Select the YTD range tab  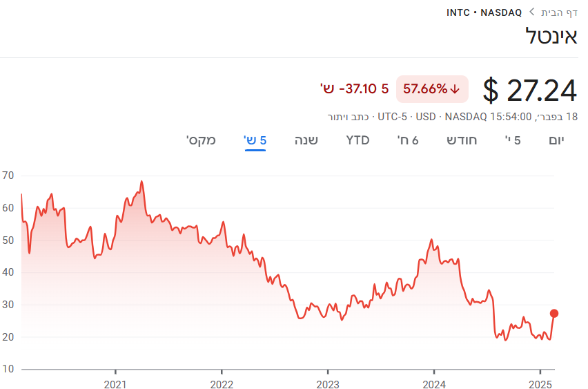coord(357,141)
